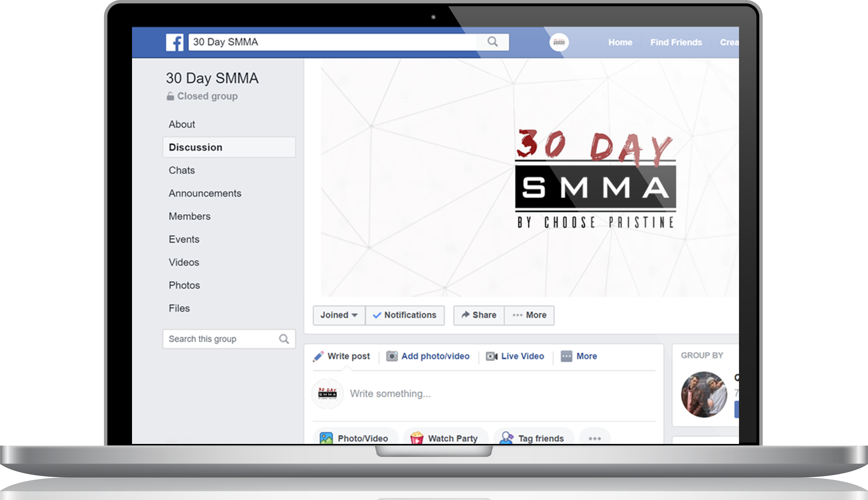Click the 30 Day SMMA avatar in composer

pyautogui.click(x=327, y=394)
